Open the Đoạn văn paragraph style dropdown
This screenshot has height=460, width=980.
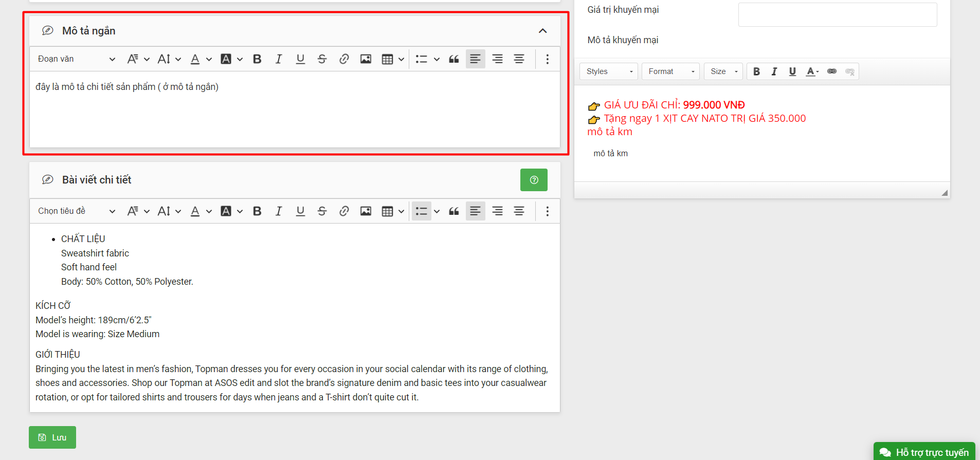tap(76, 59)
